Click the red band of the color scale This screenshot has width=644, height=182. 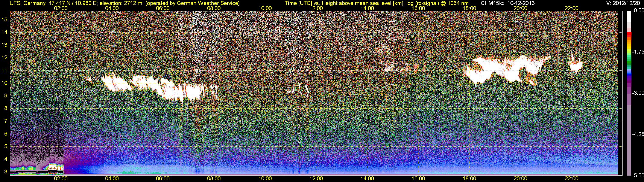coord(629,35)
